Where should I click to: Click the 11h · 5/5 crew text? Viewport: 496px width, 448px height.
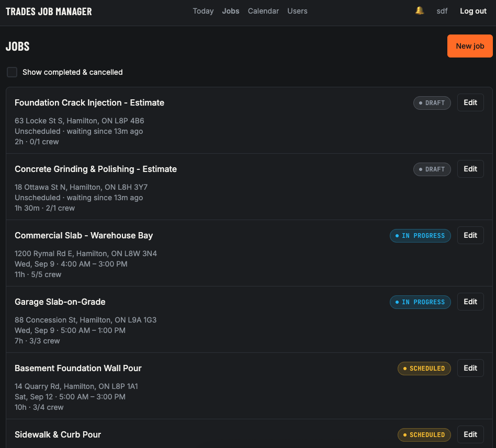(38, 274)
